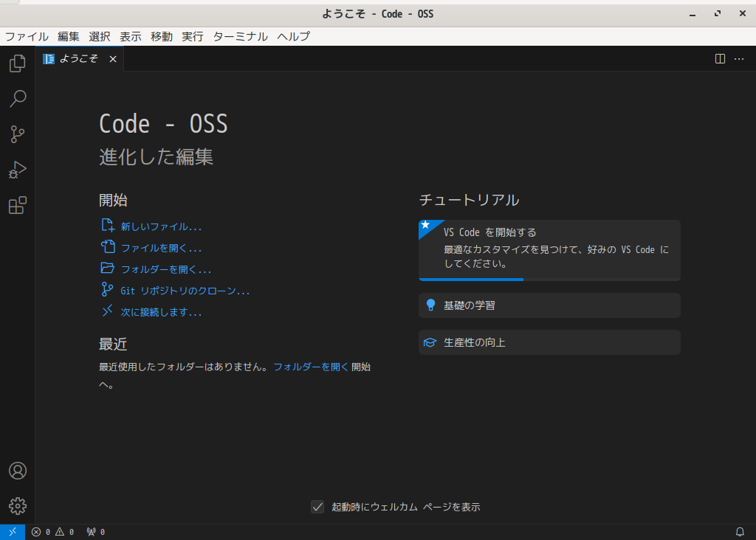Close the ようこそ tab
Viewport: 756px width, 540px height.
[x=113, y=59]
